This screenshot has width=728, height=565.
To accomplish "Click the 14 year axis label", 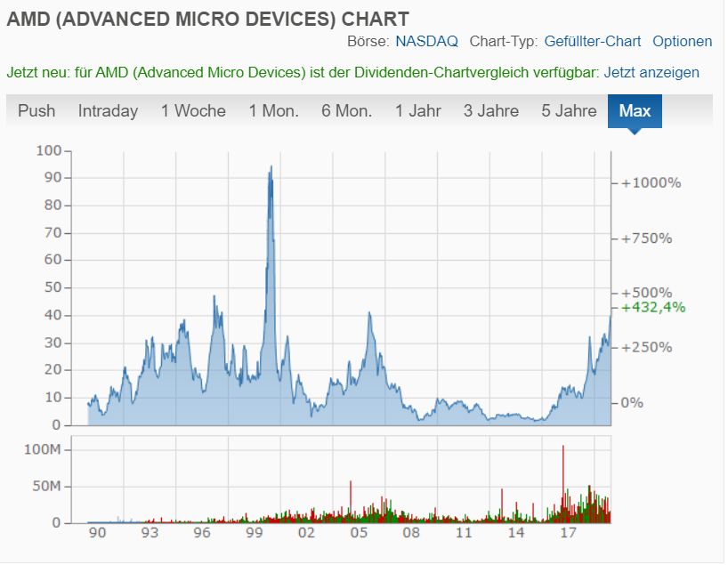I will [x=515, y=532].
